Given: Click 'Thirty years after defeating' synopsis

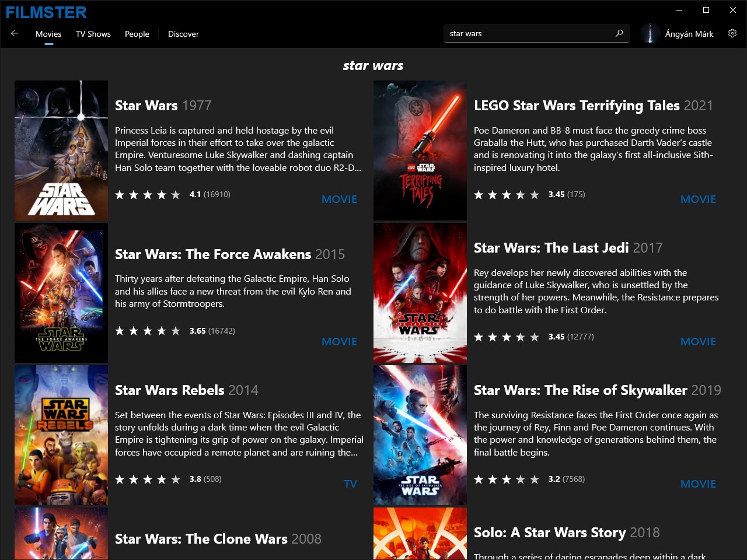Looking at the screenshot, I should click(233, 291).
